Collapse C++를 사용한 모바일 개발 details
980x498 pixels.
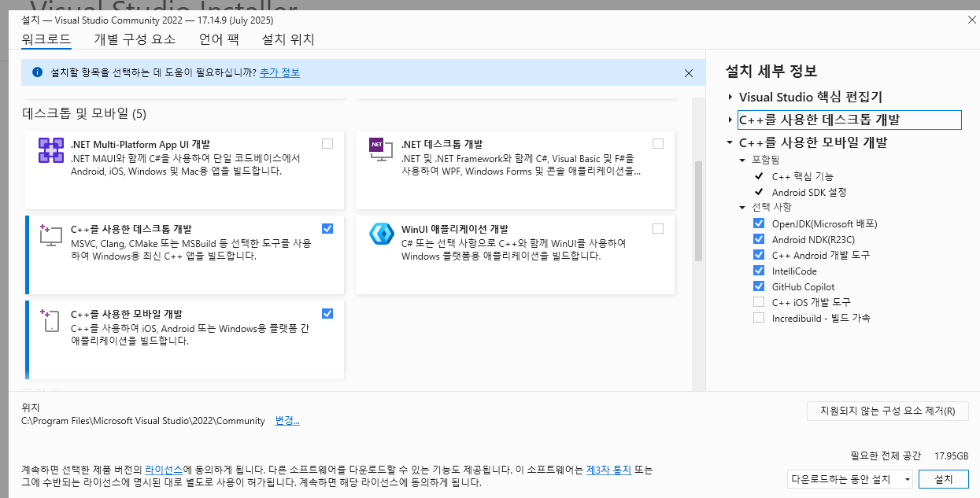pyautogui.click(x=730, y=143)
